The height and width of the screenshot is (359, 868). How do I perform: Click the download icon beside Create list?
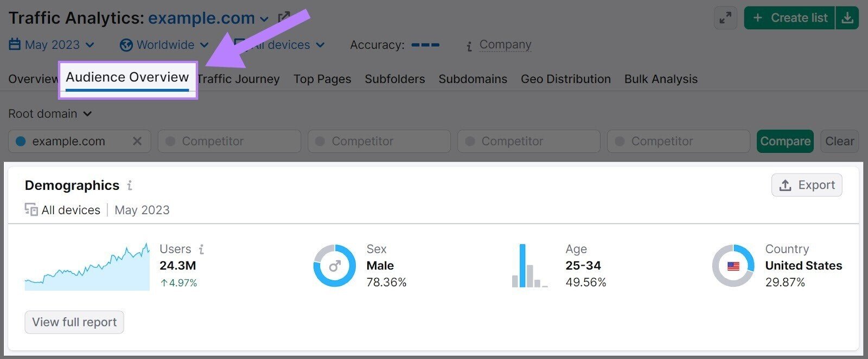coord(848,17)
